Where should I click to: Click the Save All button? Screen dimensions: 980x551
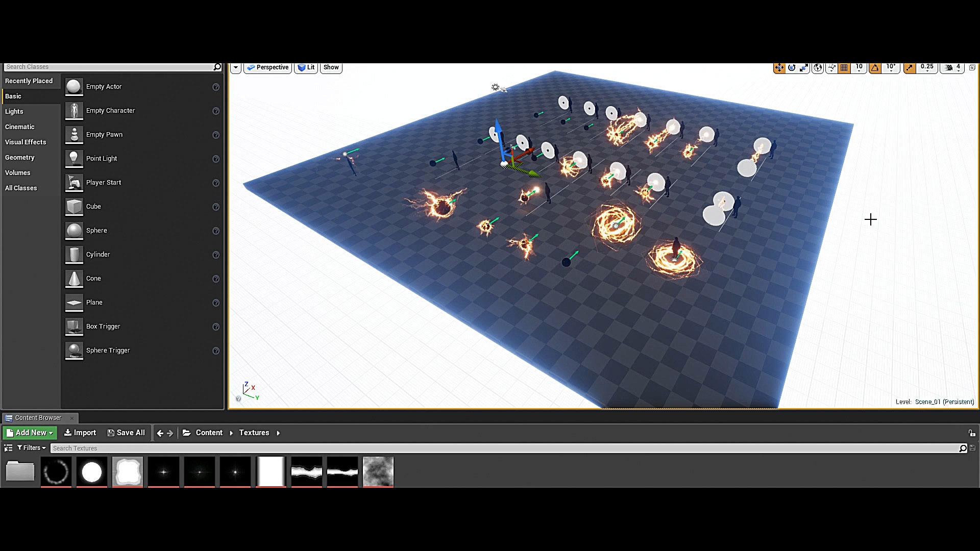point(126,433)
